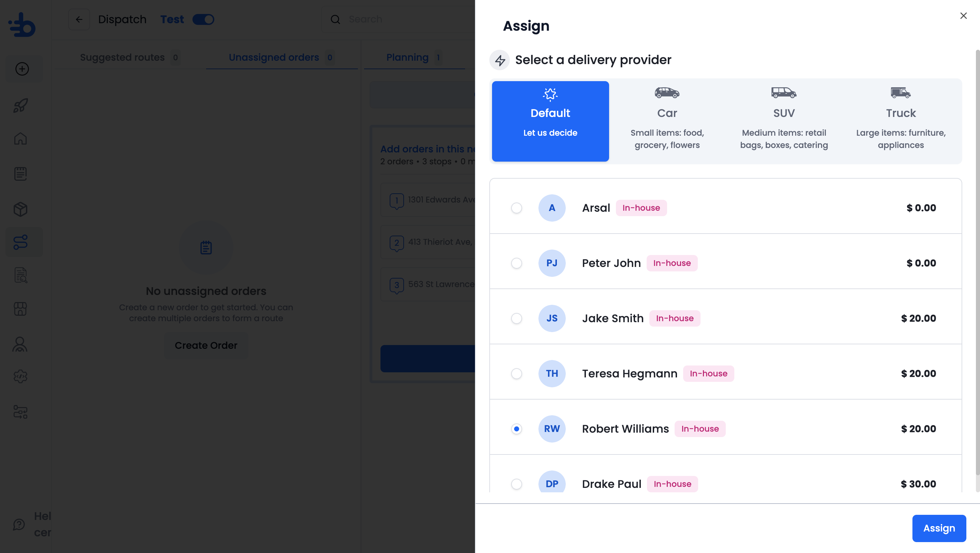Open the store icon in sidebar

[x=20, y=309]
